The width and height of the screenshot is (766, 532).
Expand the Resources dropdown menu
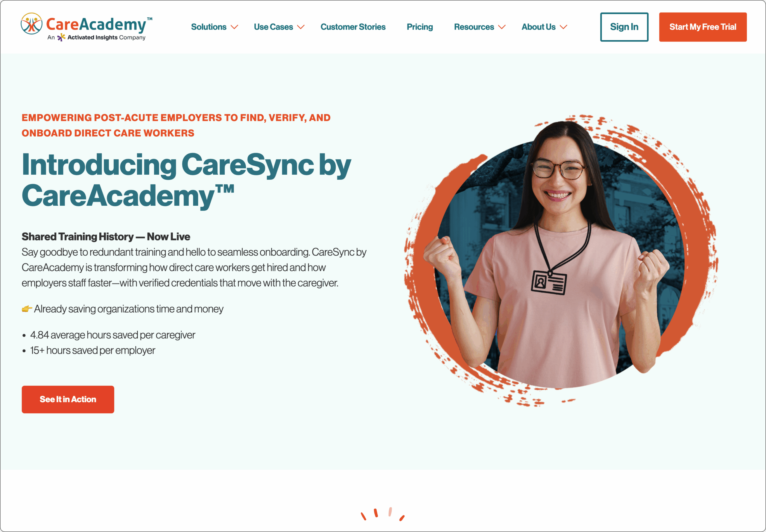tap(480, 27)
